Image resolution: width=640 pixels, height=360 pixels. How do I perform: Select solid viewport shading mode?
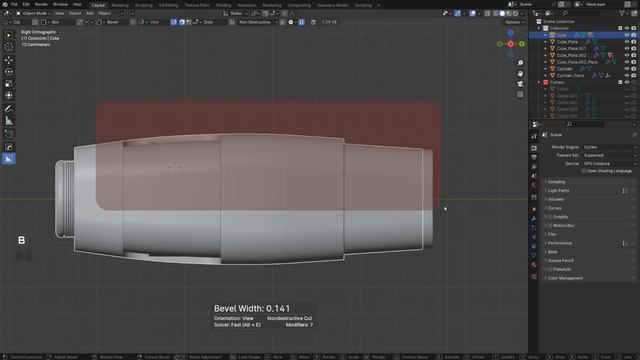pyautogui.click(x=502, y=13)
